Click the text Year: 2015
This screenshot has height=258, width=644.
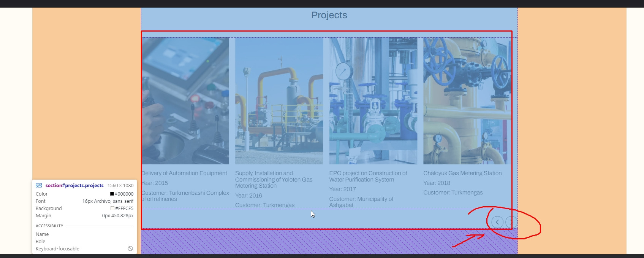155,183
